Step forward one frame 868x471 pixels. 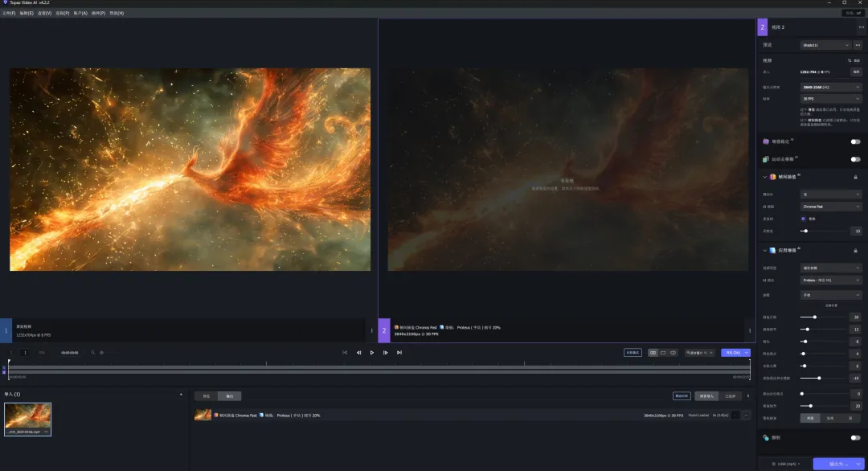[x=386, y=352]
